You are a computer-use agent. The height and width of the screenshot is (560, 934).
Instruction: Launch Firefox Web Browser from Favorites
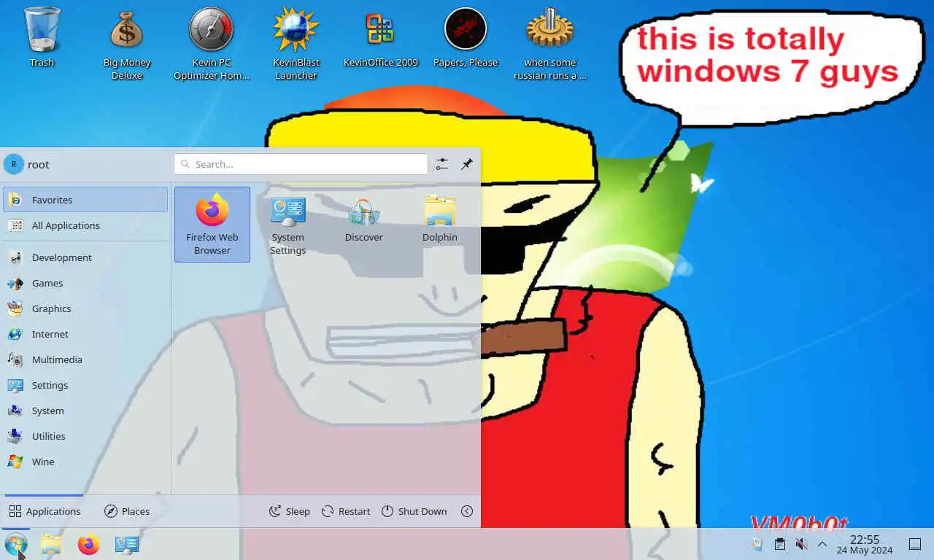click(212, 225)
